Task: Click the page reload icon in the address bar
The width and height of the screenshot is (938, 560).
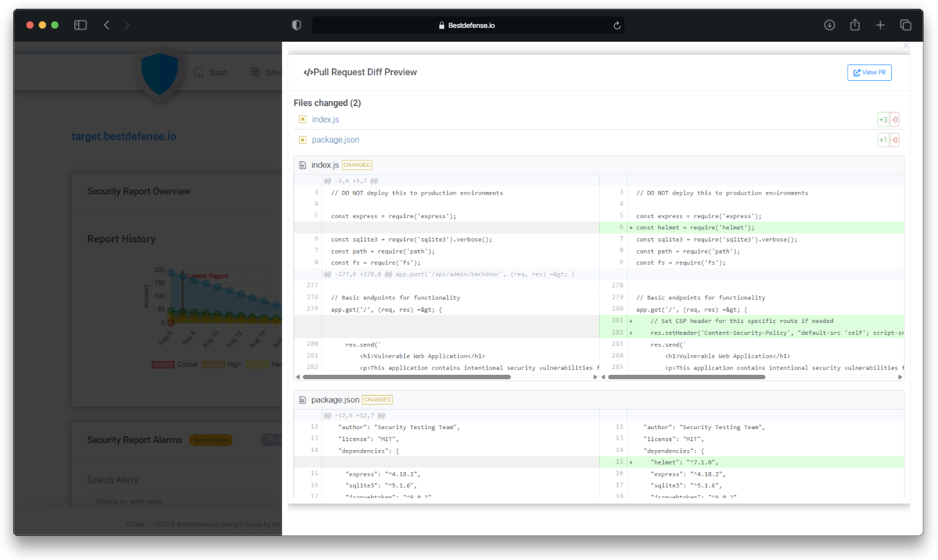Action: (x=616, y=25)
